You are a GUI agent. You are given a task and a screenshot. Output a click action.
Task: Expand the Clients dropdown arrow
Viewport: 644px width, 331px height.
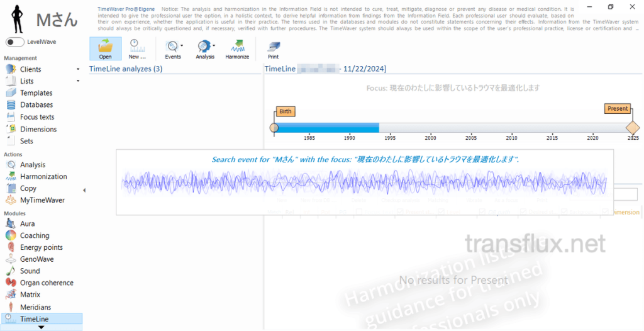(78, 69)
